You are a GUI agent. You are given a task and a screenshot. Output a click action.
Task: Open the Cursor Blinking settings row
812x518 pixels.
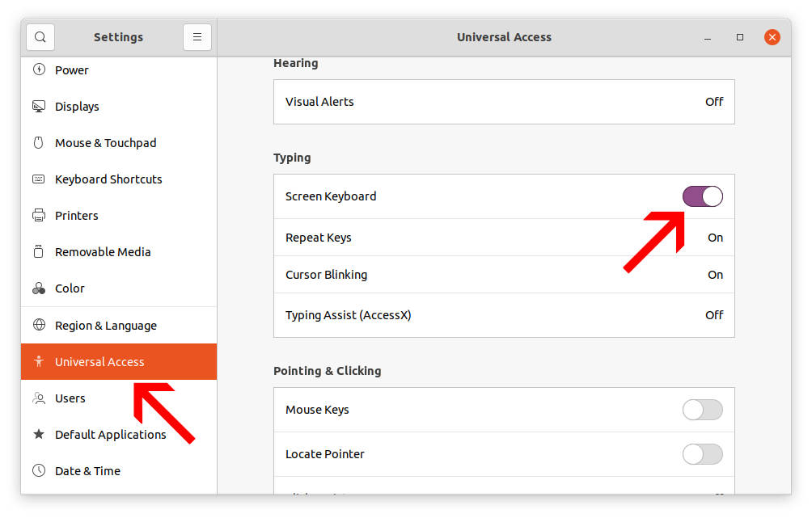(504, 274)
